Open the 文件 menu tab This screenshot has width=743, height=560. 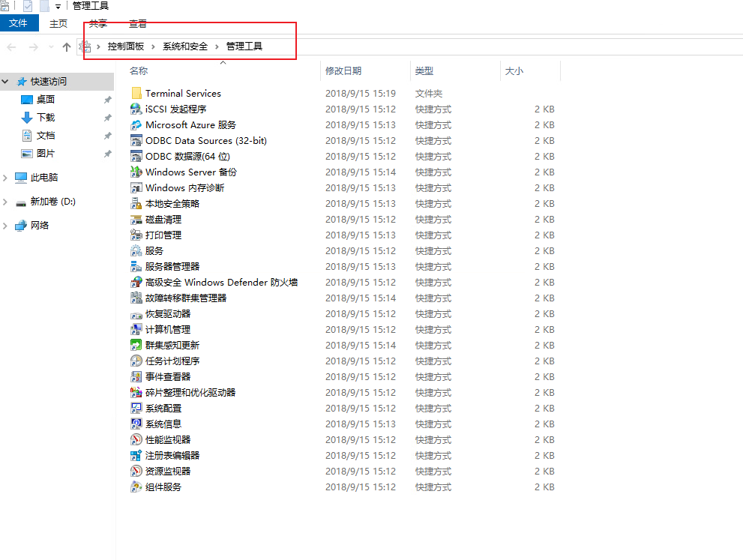[19, 23]
